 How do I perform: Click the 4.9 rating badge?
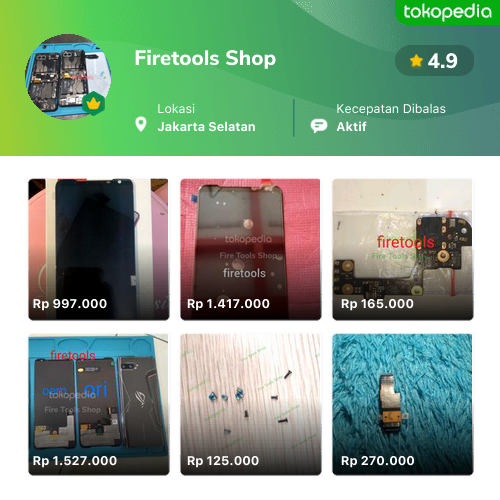(434, 61)
